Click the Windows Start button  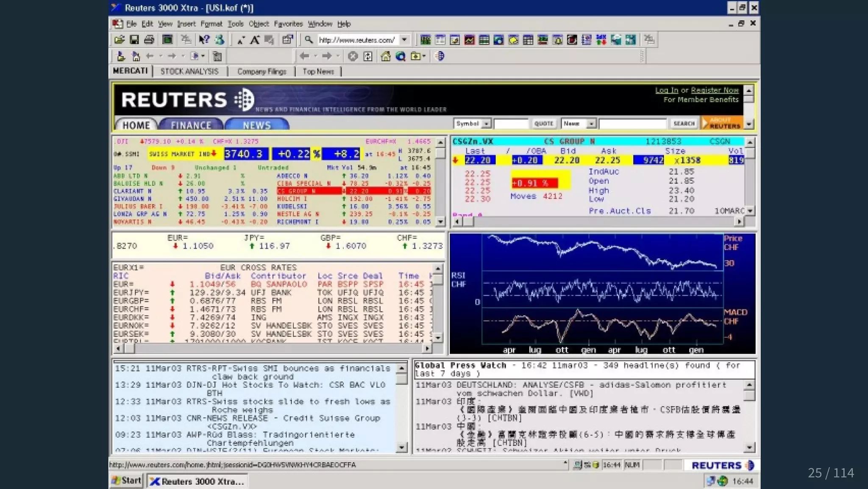[x=126, y=481]
